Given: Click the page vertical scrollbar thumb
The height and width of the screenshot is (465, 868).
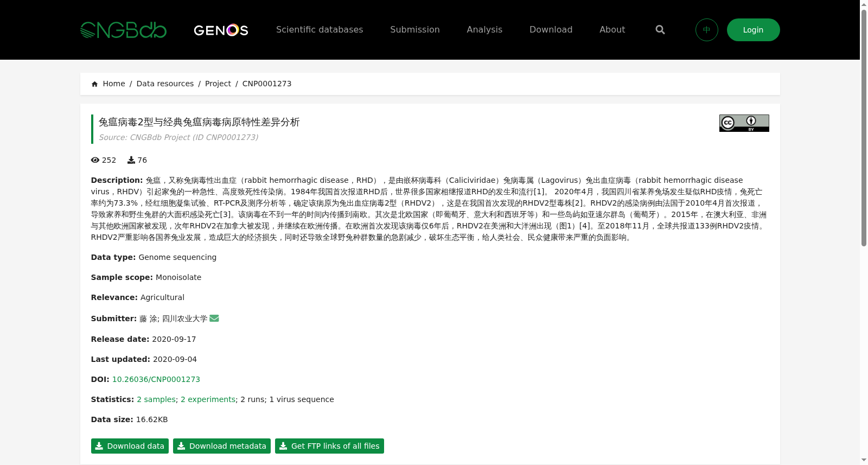Looking at the screenshot, I should click(864, 128).
